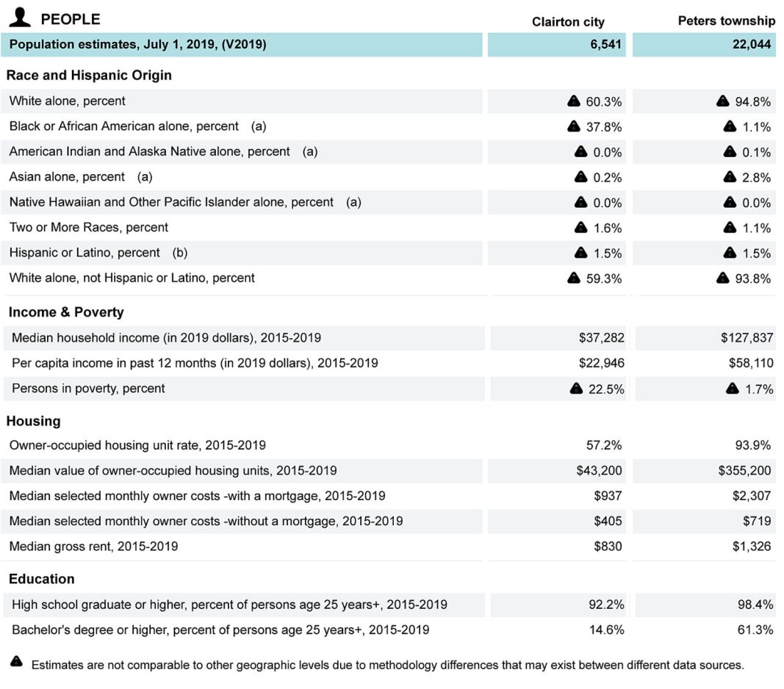784x689 pixels.
Task: Click the warning icon beside Peters' 1.7% poverty
Action: (732, 389)
